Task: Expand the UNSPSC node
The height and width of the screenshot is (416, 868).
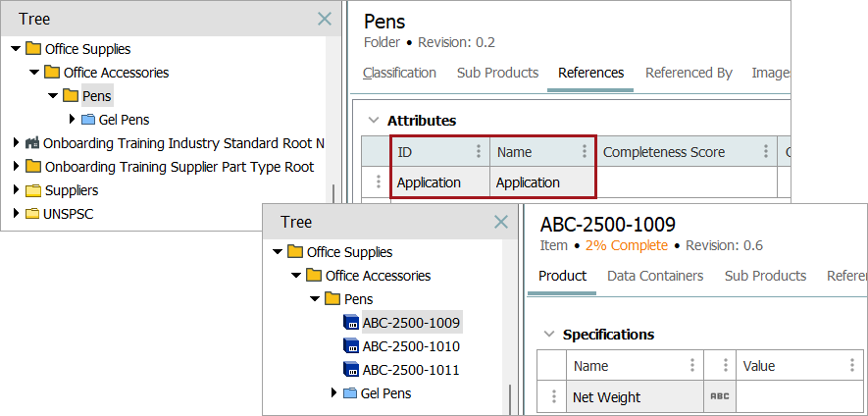Action: click(16, 214)
